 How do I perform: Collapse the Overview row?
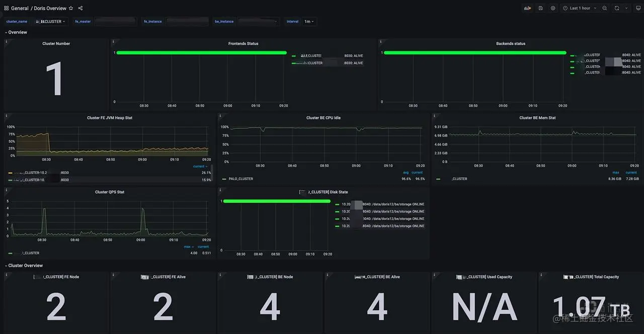click(16, 32)
